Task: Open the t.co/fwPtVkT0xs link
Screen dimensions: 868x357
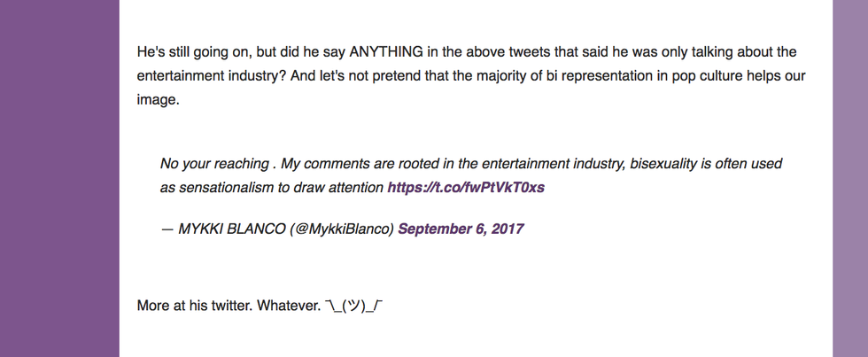Action: pos(466,188)
